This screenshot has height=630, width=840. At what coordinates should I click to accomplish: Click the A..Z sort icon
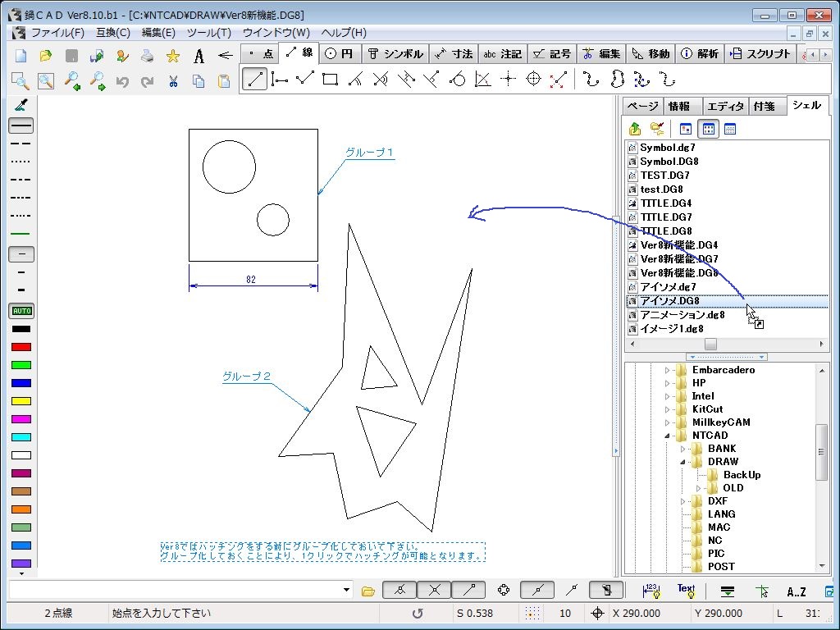coord(796,591)
